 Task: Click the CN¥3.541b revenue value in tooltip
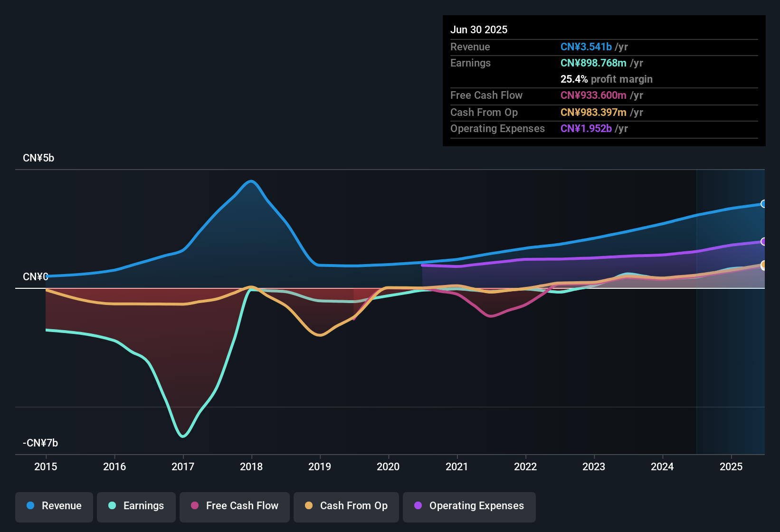(x=586, y=47)
